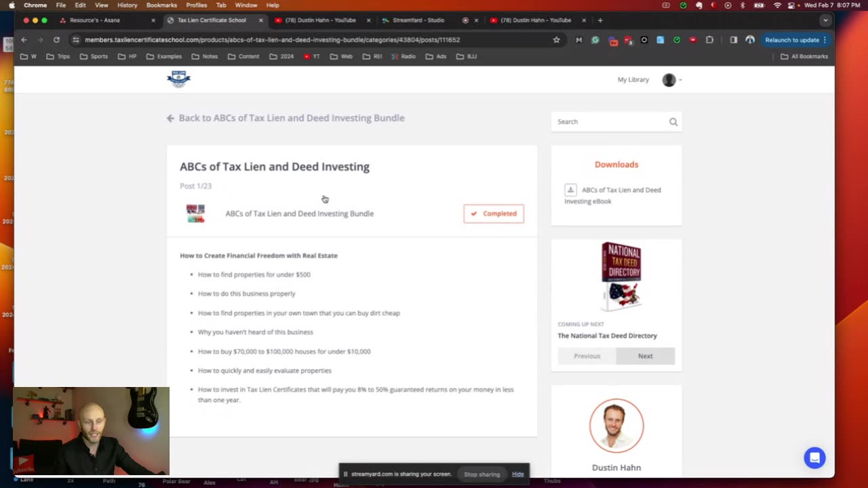This screenshot has height=488, width=868.
Task: Open the Notes bookmarks folder
Action: (x=205, y=56)
